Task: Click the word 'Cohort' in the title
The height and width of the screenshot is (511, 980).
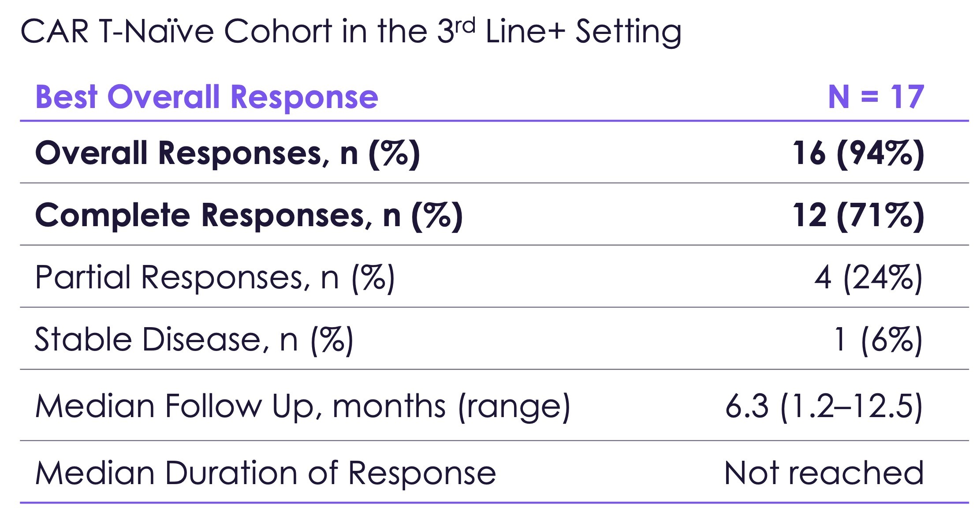Action: 278,32
